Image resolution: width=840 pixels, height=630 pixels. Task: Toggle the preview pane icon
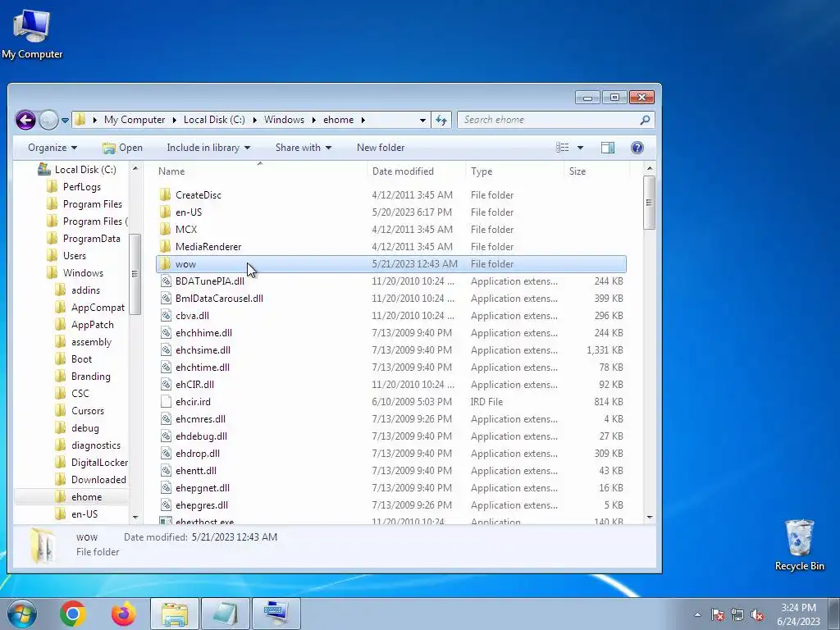coord(608,148)
